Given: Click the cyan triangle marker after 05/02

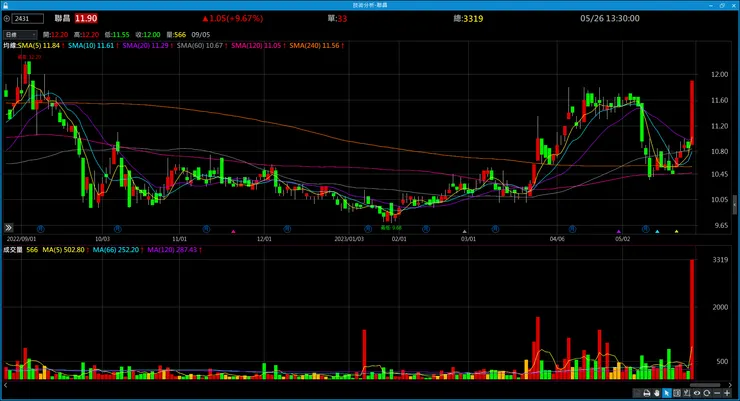Looking at the screenshot, I should point(657,231).
